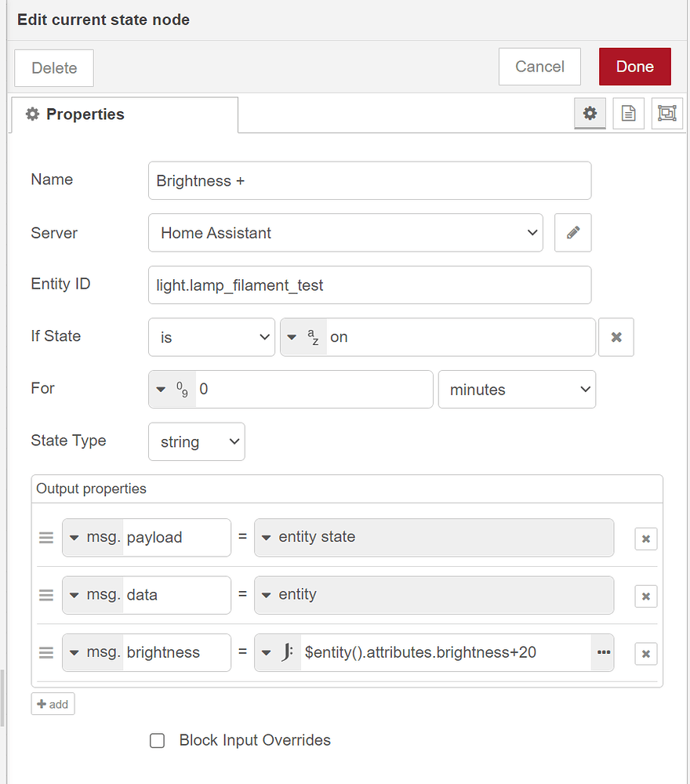Edit the Home Assistant server via pencil icon
The image size is (690, 784).
tap(572, 233)
